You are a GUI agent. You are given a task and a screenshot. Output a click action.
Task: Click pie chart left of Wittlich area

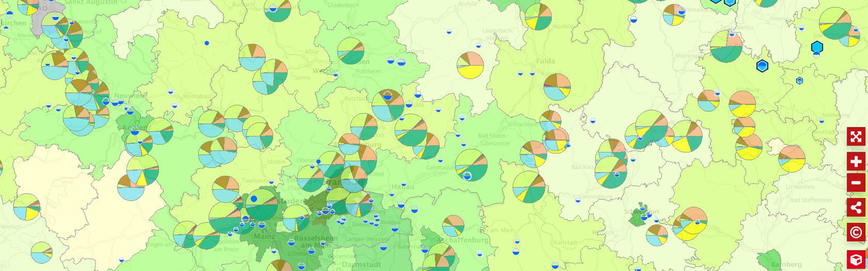click(27, 207)
